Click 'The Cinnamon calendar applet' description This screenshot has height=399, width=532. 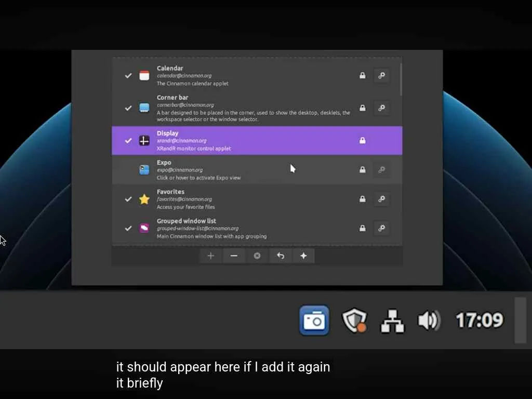(192, 84)
